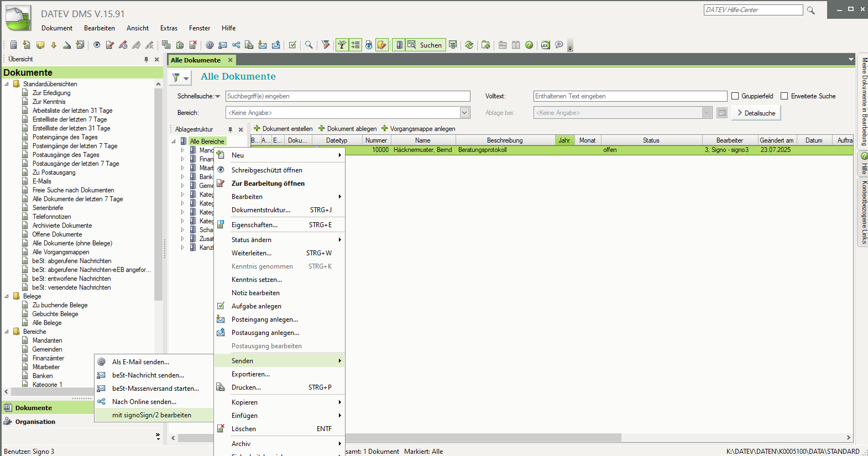The width and height of the screenshot is (868, 456).
Task: Collapse the Bereiche tree node
Action: [x=7, y=332]
